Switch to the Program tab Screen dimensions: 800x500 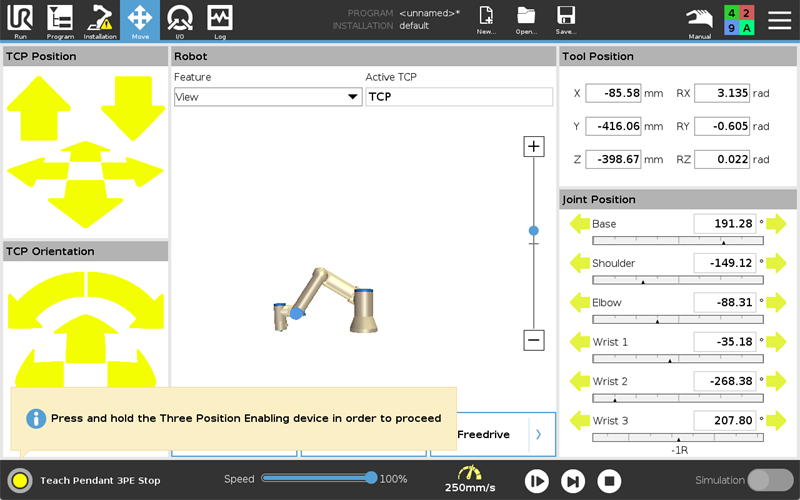click(x=60, y=19)
